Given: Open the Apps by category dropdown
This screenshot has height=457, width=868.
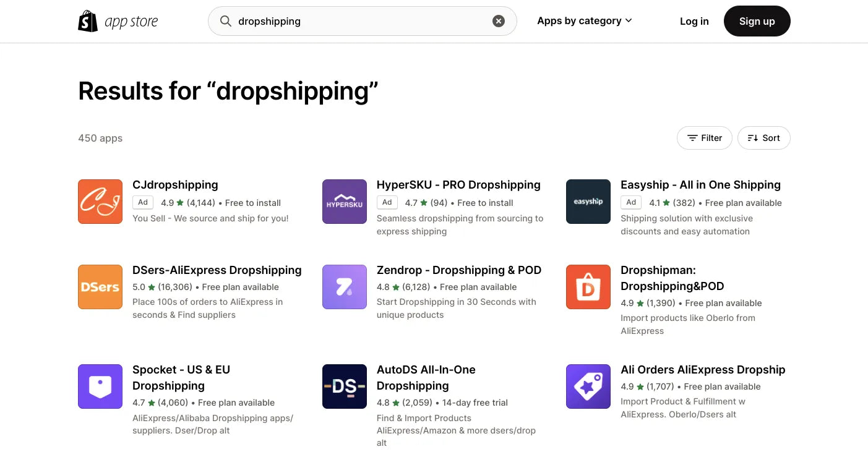Looking at the screenshot, I should pos(584,20).
